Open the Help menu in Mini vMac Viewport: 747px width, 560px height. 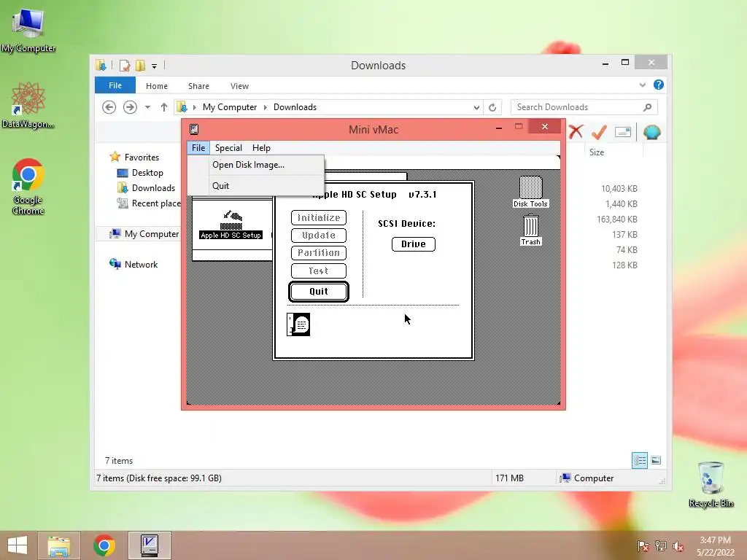[x=261, y=148]
